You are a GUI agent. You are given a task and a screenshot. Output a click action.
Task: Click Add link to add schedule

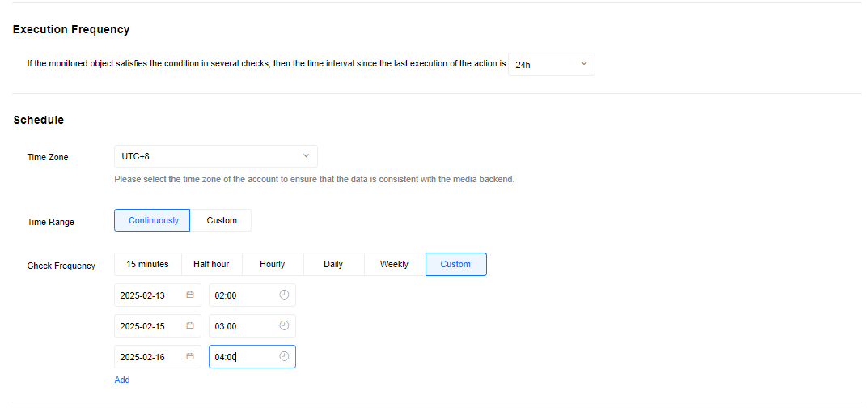pos(122,380)
